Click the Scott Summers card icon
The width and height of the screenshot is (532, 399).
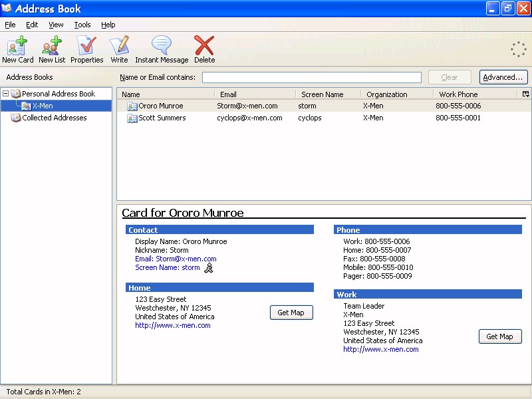(132, 118)
